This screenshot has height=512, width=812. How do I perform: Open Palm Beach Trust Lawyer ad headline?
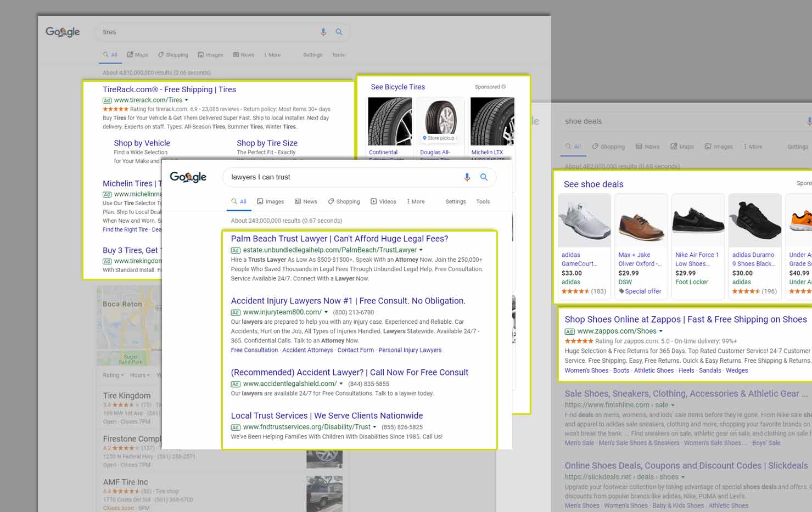coord(339,239)
